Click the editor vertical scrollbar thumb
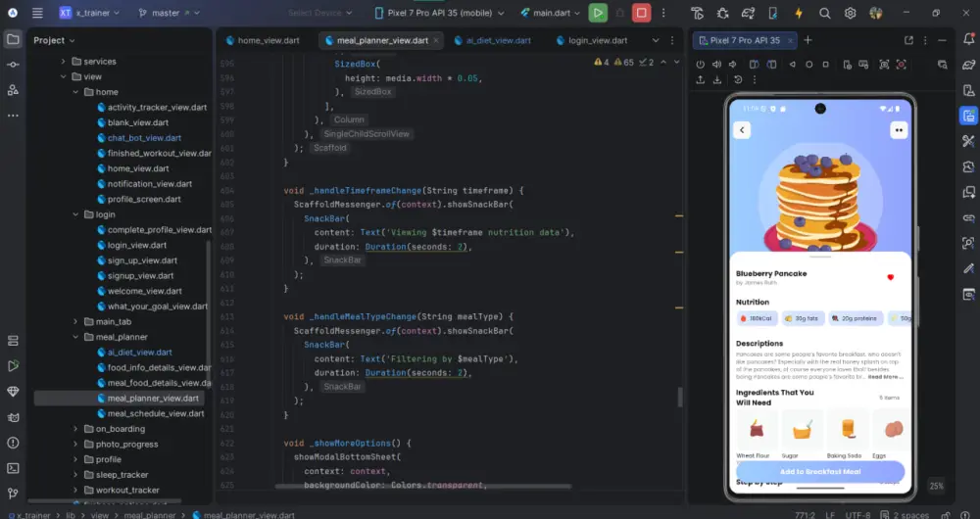 [680, 398]
